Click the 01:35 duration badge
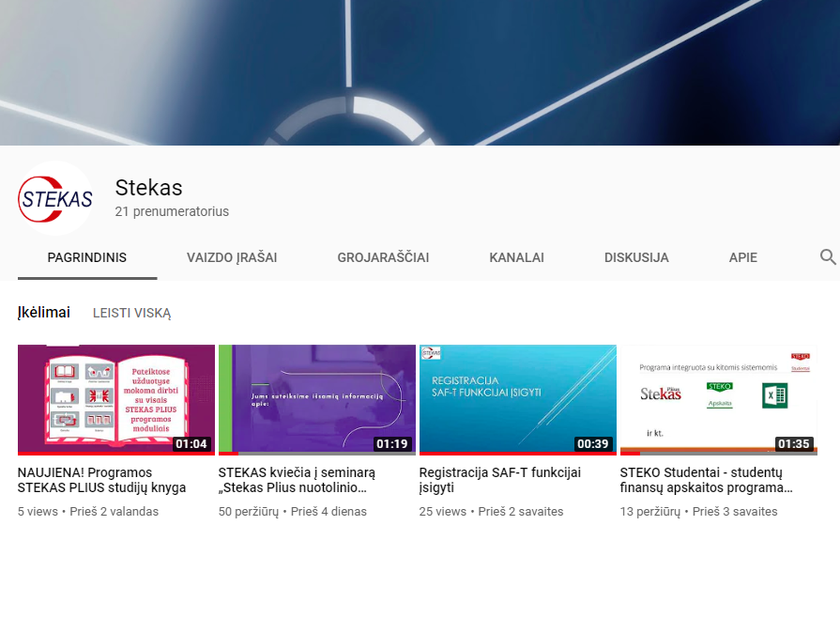Screen dimensions: 840x633 (794, 444)
